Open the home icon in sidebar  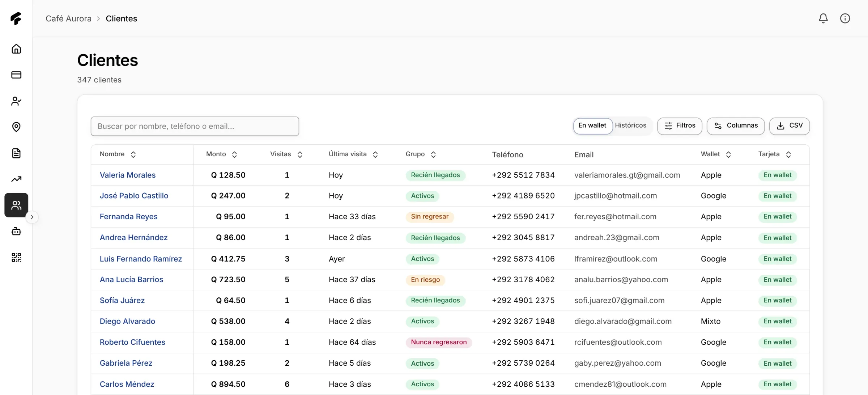pos(16,49)
